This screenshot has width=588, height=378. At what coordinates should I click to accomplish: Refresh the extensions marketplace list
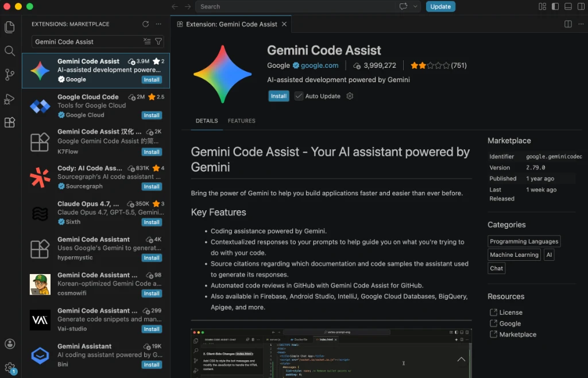(x=145, y=24)
